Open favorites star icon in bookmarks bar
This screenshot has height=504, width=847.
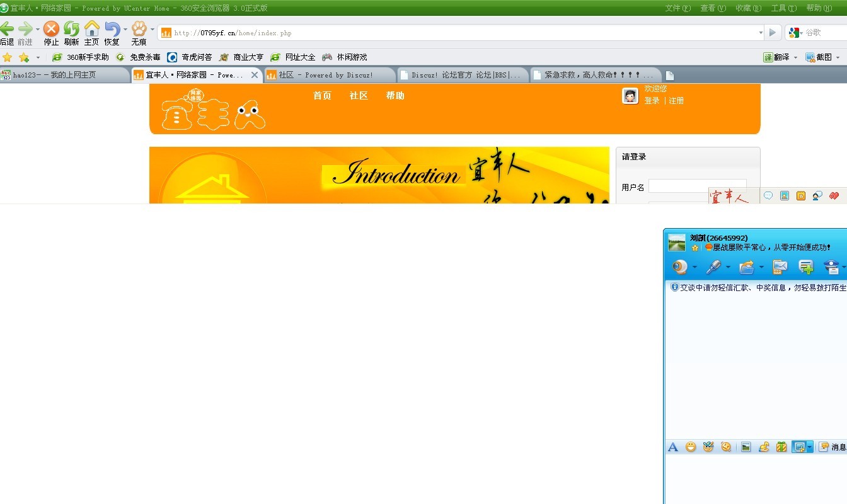coord(7,57)
